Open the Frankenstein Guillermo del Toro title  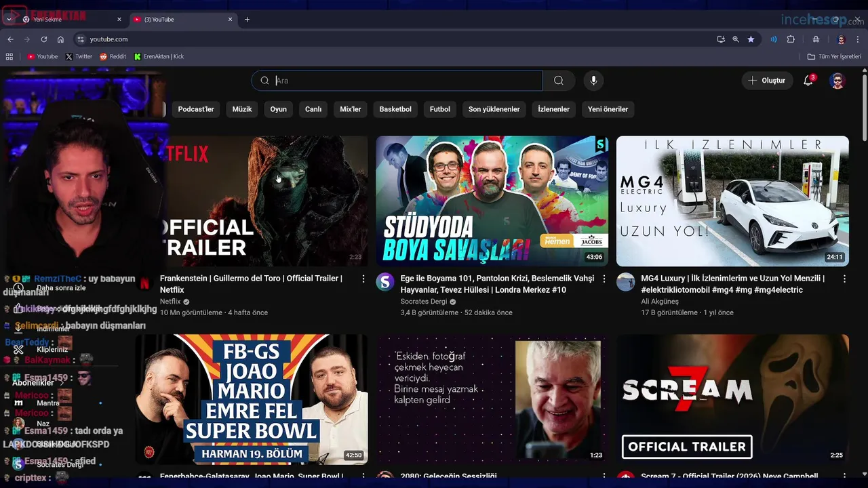[x=251, y=284]
